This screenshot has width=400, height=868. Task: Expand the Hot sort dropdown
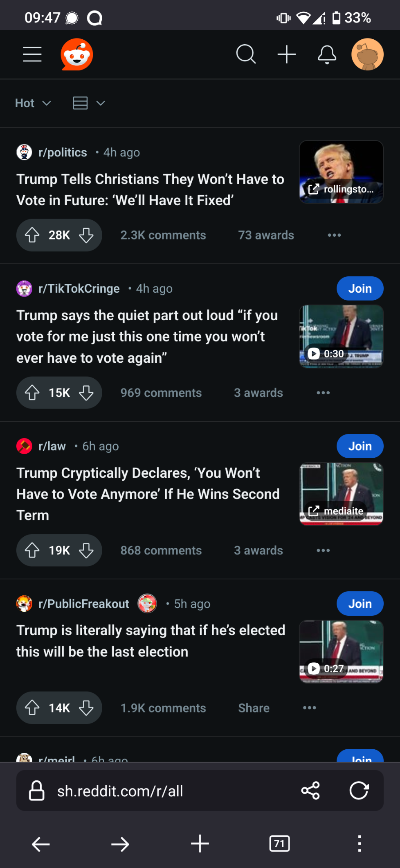point(33,103)
